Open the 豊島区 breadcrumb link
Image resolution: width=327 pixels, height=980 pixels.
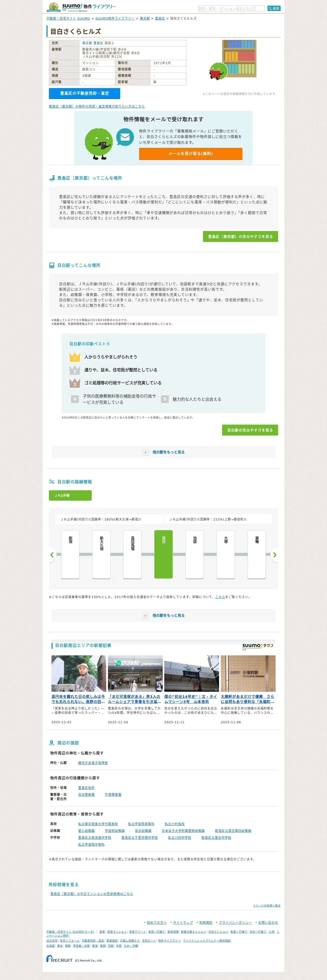[160, 18]
